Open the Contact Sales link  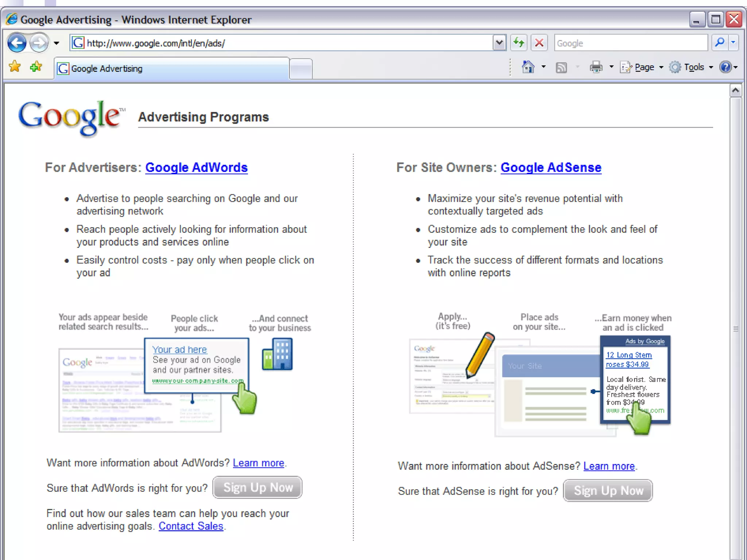(x=191, y=526)
